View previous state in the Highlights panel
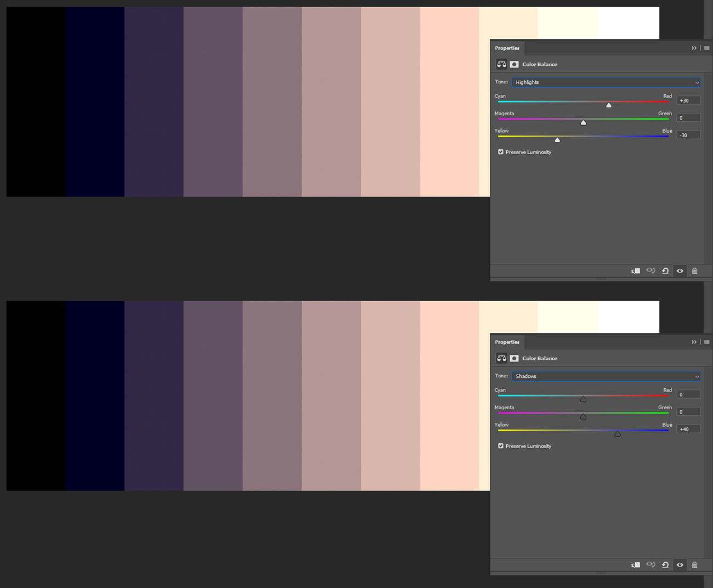713x588 pixels. click(x=650, y=271)
